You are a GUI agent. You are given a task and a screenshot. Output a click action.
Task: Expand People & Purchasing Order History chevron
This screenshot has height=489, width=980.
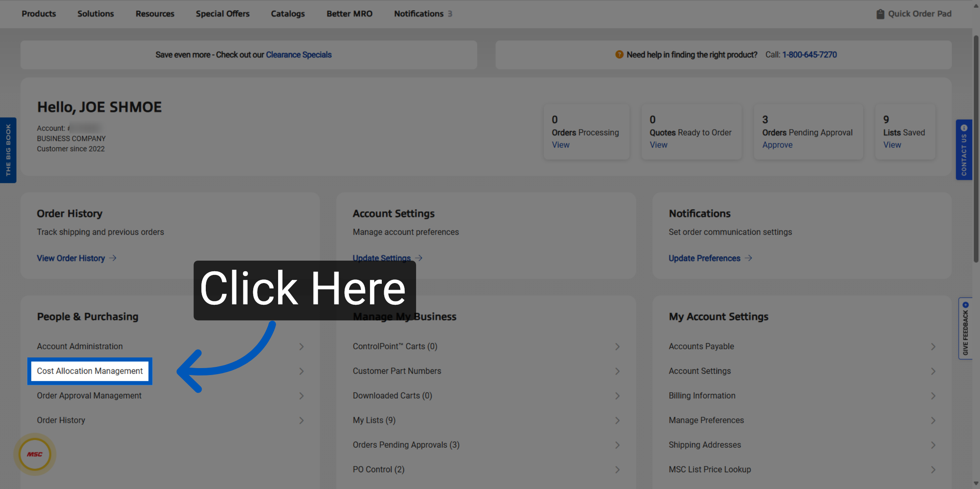pyautogui.click(x=301, y=420)
